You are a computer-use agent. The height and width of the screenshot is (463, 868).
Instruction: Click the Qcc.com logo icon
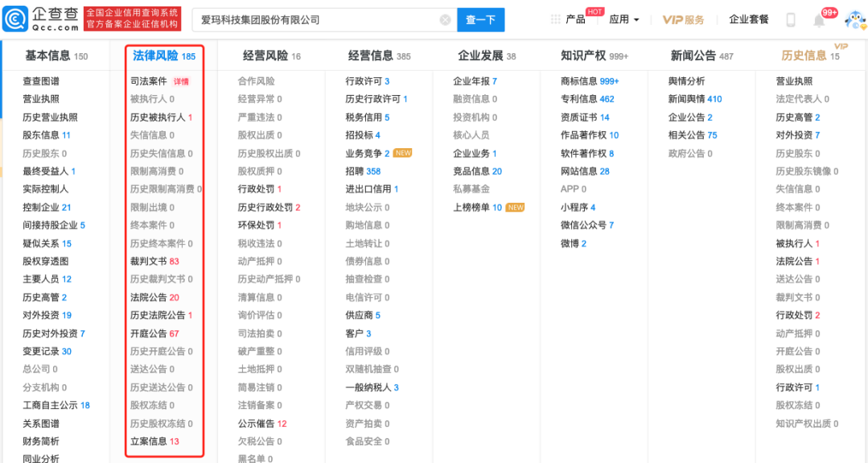point(15,19)
